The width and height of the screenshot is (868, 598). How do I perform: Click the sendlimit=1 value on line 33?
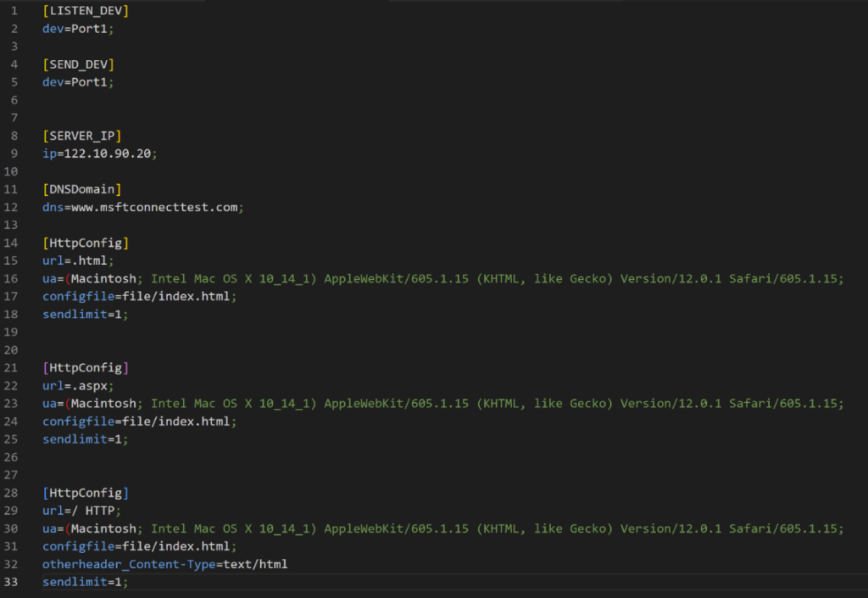(x=85, y=582)
